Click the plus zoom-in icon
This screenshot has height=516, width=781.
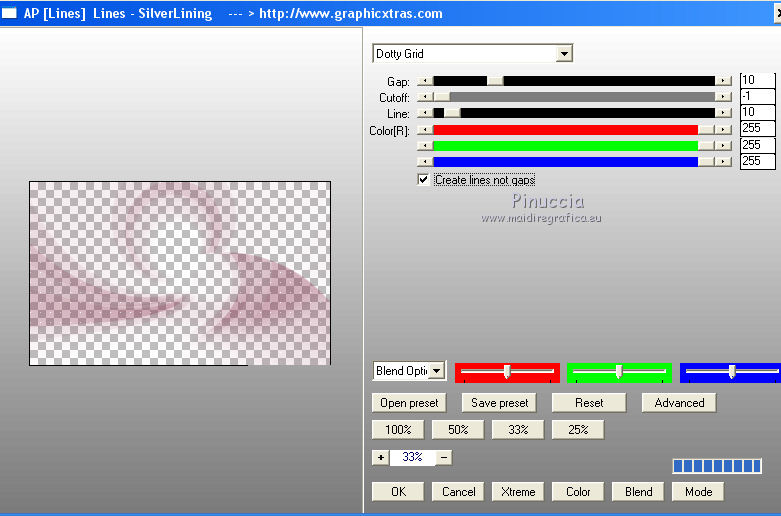pyautogui.click(x=381, y=457)
